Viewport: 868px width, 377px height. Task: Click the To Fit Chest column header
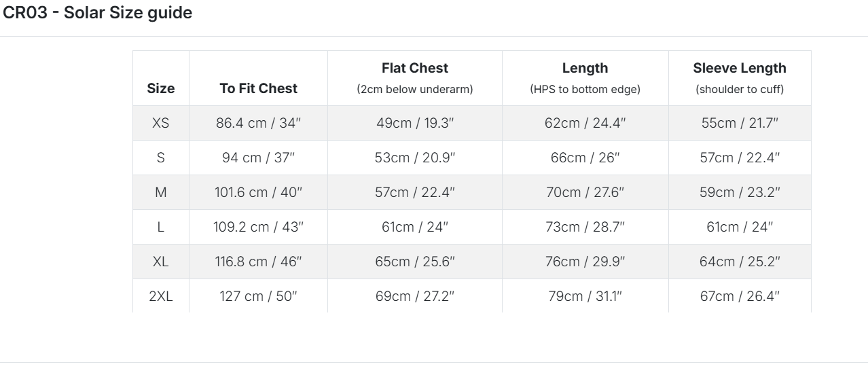click(258, 88)
